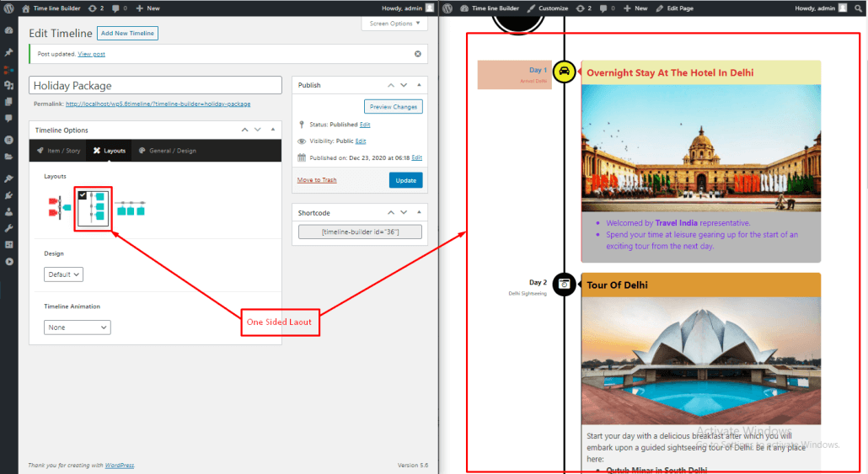The image size is (868, 474).
Task: Click the Holiday Package title field
Action: click(156, 85)
